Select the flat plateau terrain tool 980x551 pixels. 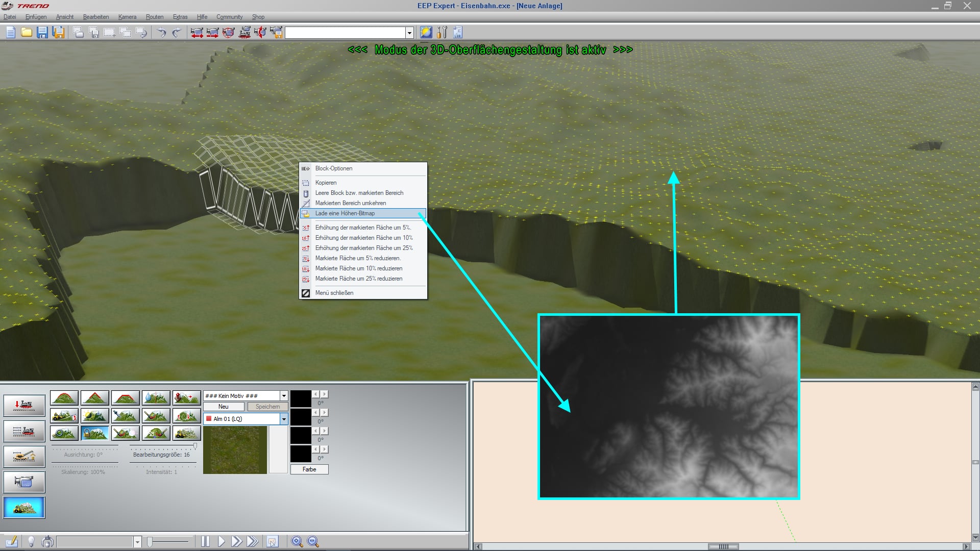coord(126,398)
